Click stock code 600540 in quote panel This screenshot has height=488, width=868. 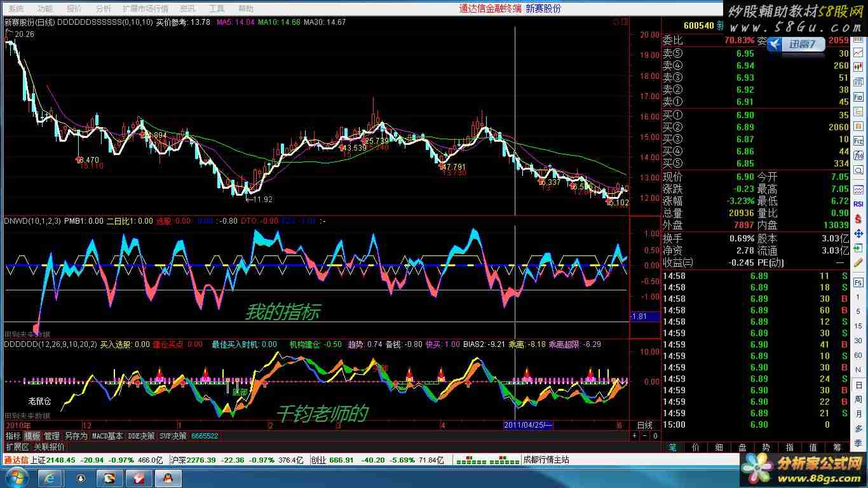698,25
